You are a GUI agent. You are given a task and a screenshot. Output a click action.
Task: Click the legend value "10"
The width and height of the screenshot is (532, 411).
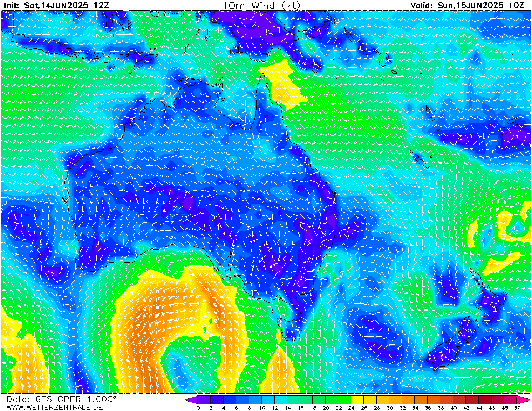(262, 408)
